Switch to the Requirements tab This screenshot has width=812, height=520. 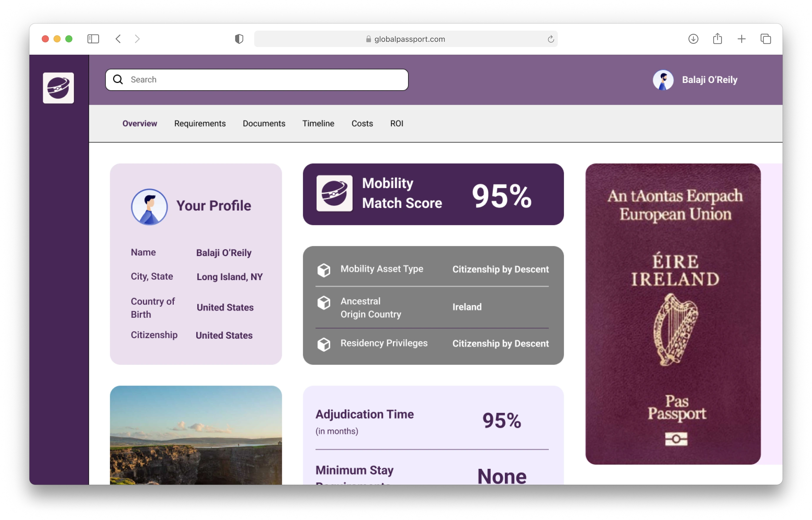[x=200, y=124]
